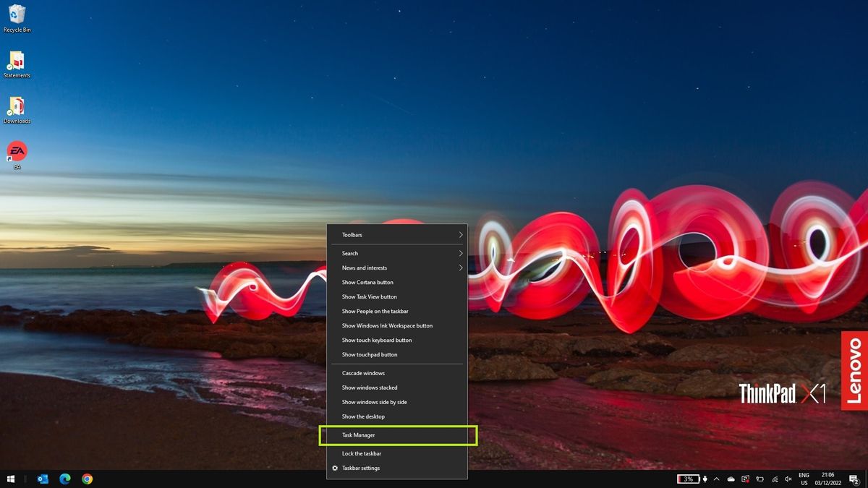Click the screen recorder tray icon
This screenshot has height=488, width=868.
745,479
